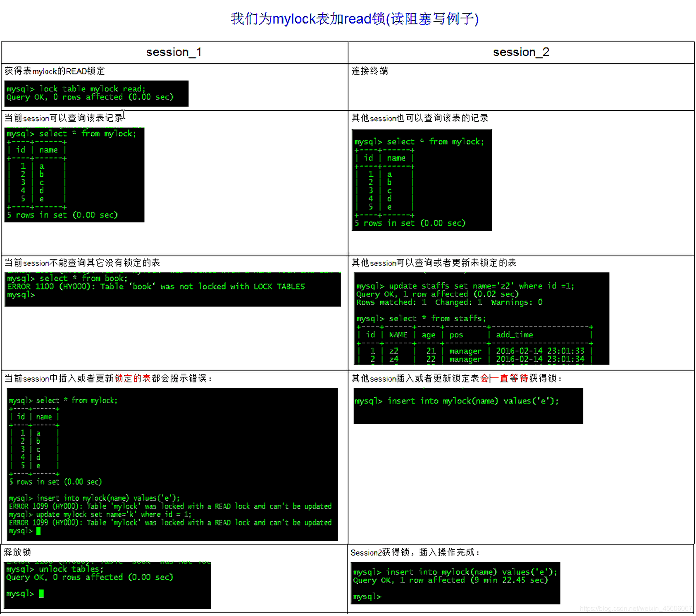Click 'Query OK, 0 rows affected' after unlock tables
This screenshot has height=616, width=696.
pos(89,578)
